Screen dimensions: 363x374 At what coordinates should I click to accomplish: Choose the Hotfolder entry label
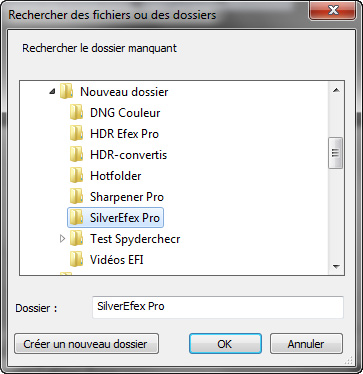pos(116,176)
